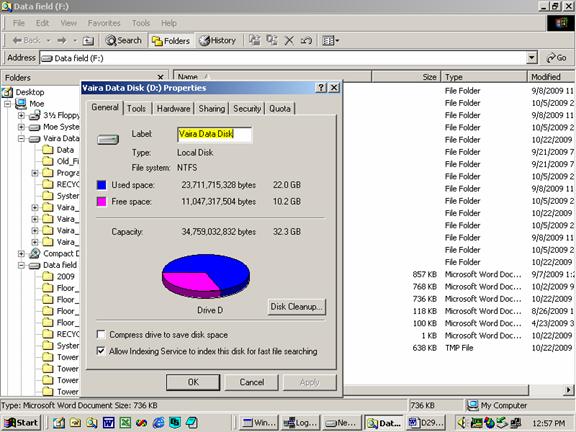576x432 pixels.
Task: Switch to the Hardware tab
Action: (x=173, y=109)
